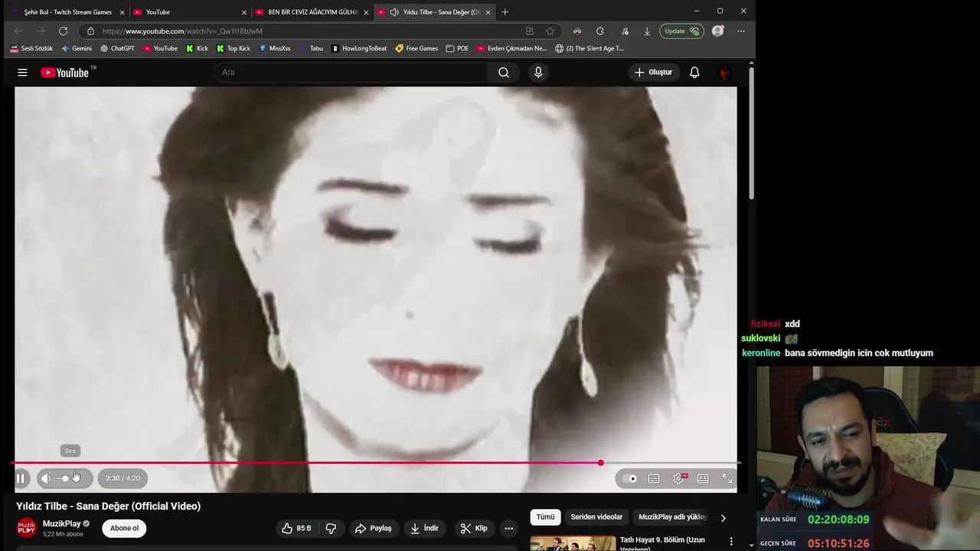The width and height of the screenshot is (980, 551).
Task: Switch to theater mode
Action: tap(703, 478)
